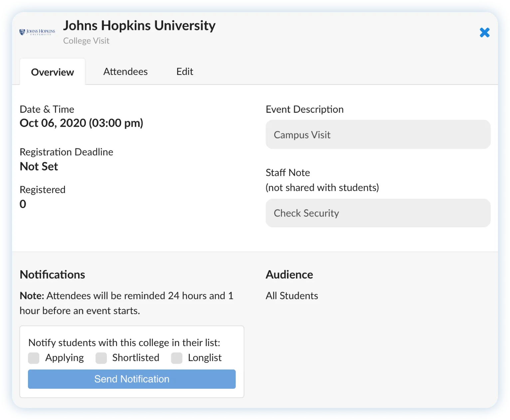Viewport: 510px width, 420px height.
Task: Select the Registered count of 0
Action: coord(23,204)
